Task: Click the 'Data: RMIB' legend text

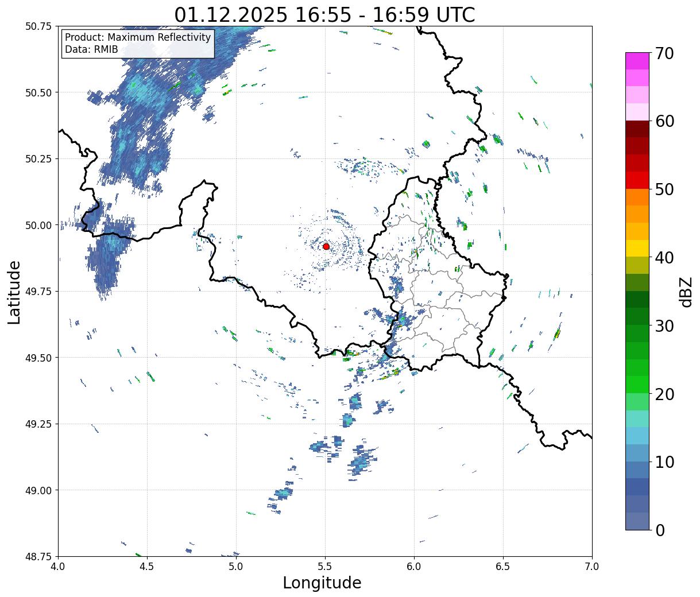Action: (x=91, y=49)
